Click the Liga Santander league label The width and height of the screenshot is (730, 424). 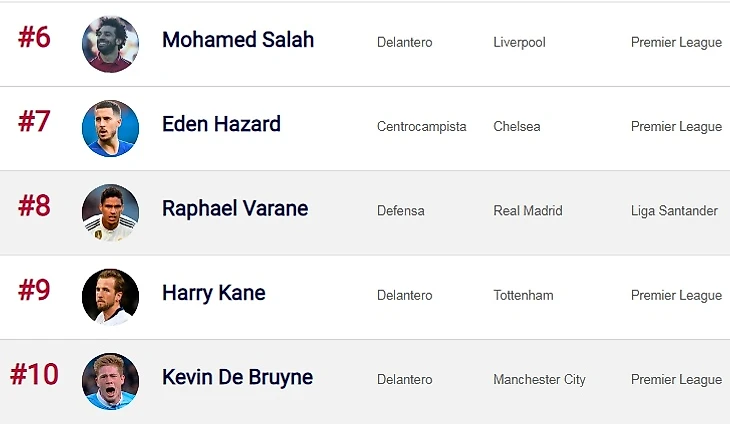coord(674,211)
